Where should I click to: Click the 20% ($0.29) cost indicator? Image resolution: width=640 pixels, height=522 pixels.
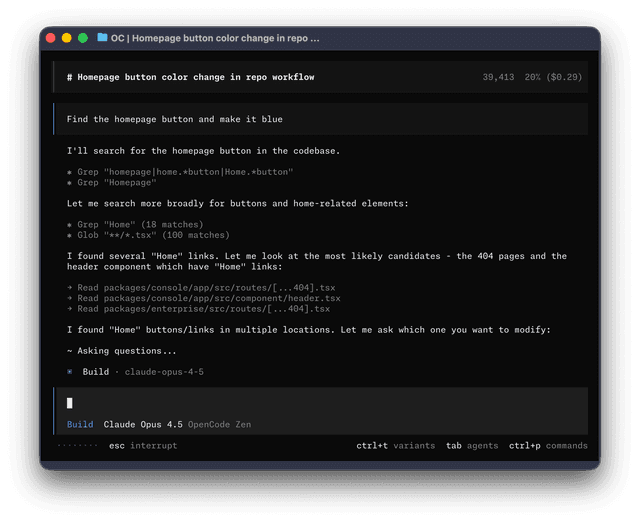553,77
